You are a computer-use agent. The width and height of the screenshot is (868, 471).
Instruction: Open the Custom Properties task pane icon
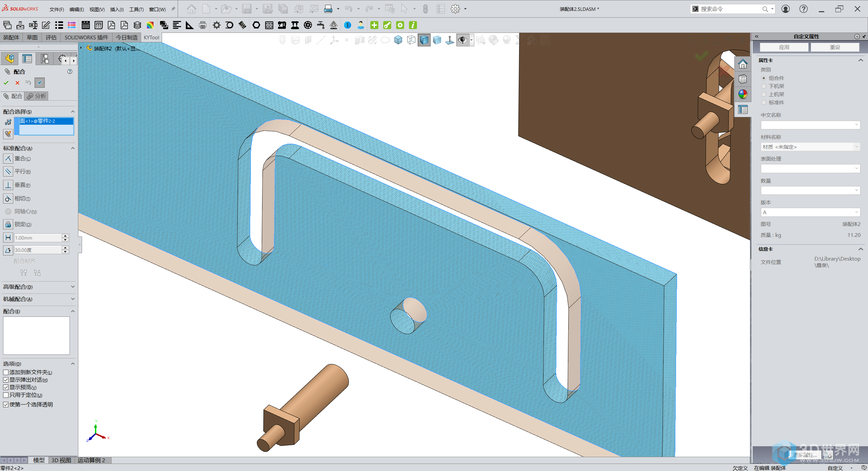pos(743,109)
